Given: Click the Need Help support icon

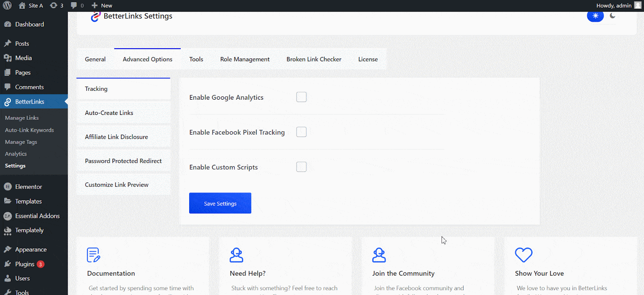Looking at the screenshot, I should pyautogui.click(x=236, y=255).
